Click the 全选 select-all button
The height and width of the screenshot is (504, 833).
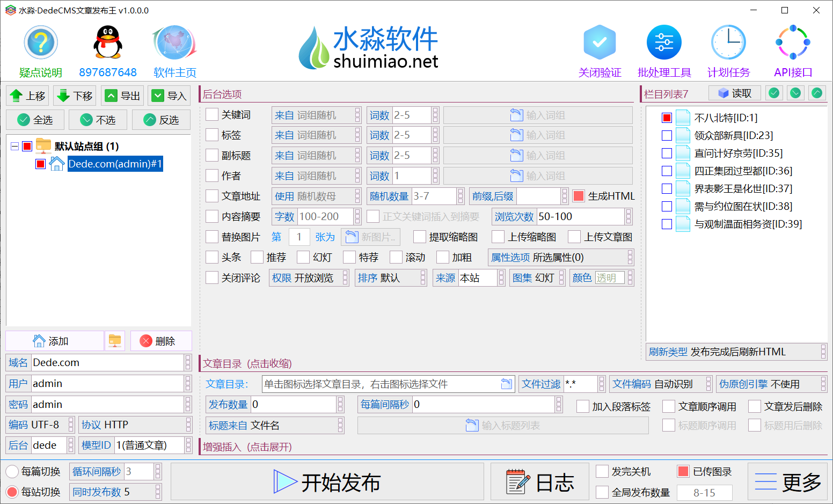pyautogui.click(x=35, y=120)
